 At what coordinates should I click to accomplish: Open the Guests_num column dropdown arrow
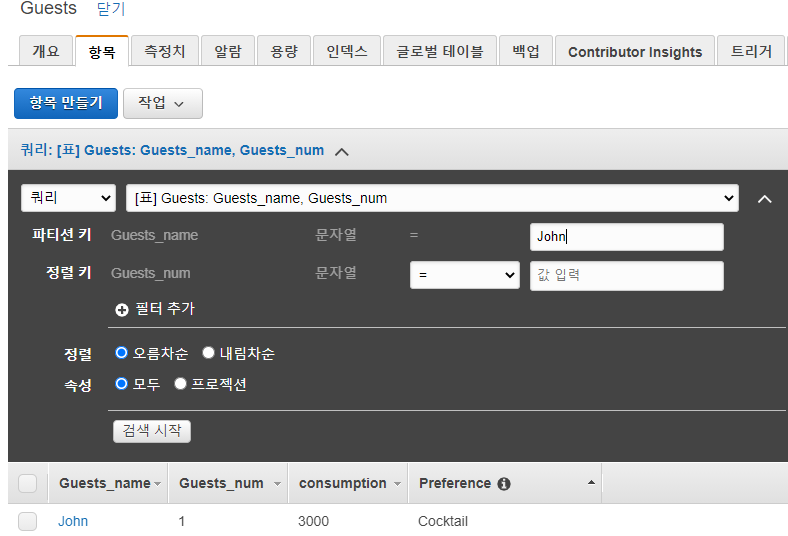(277, 484)
